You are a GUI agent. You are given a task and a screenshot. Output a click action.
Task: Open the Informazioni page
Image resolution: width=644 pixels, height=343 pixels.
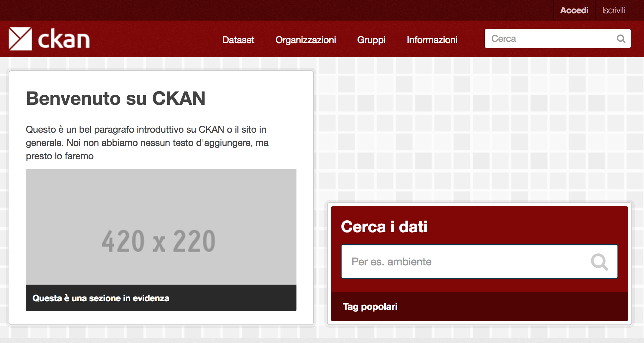(432, 40)
